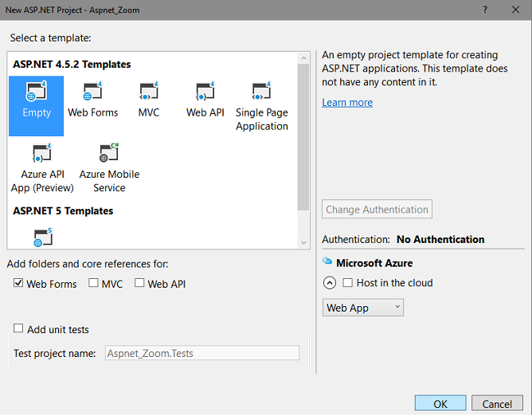This screenshot has height=416, width=532.
Task: Tick the Host in the cloud checkbox
Action: pos(347,283)
